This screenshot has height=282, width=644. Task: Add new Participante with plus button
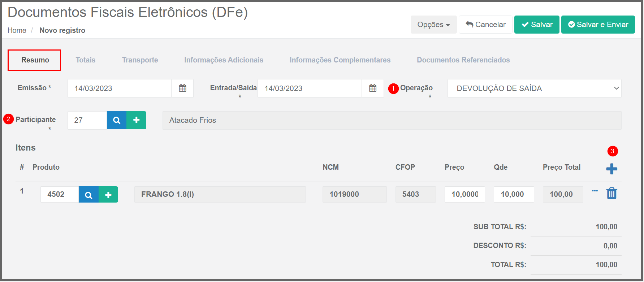coord(136,120)
